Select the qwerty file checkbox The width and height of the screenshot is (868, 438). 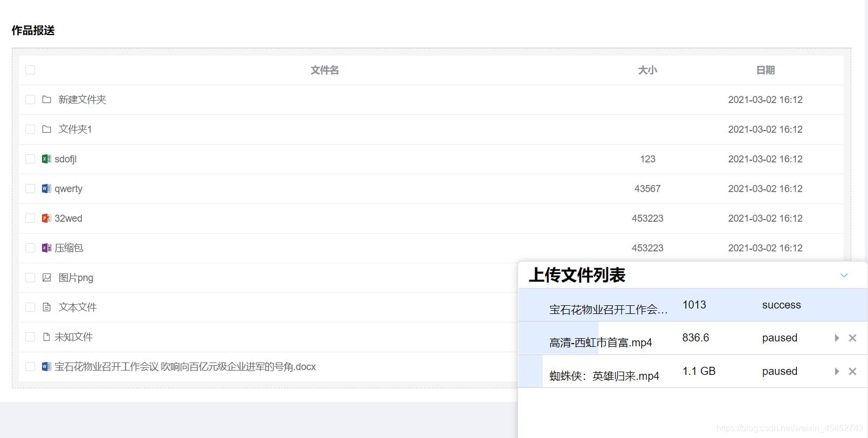(x=30, y=188)
